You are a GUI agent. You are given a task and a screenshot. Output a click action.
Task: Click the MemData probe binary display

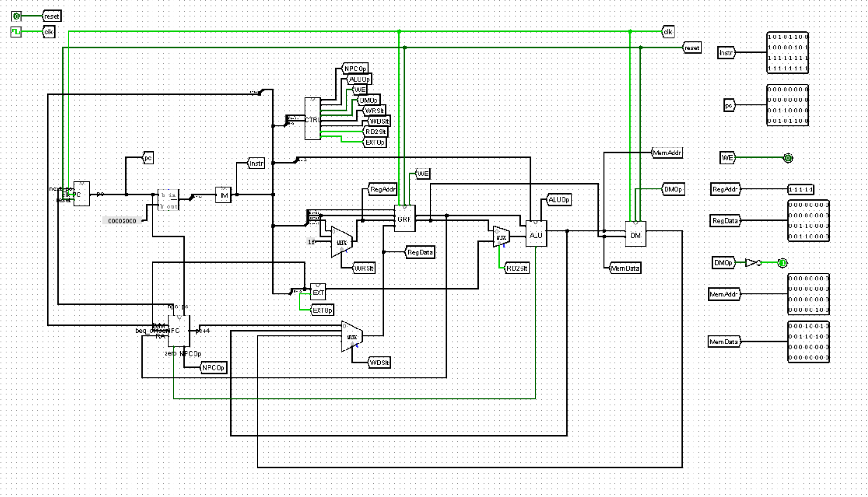pyautogui.click(x=808, y=342)
